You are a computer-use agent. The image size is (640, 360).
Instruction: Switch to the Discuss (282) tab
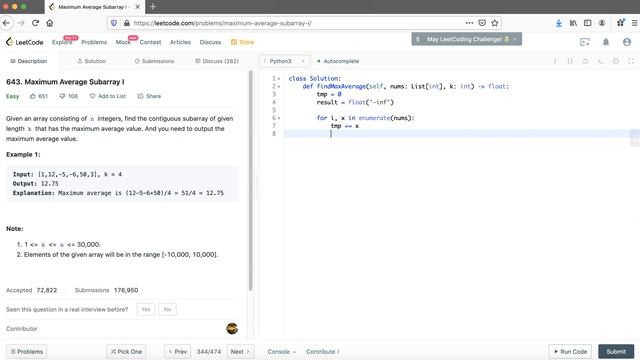[217, 61]
